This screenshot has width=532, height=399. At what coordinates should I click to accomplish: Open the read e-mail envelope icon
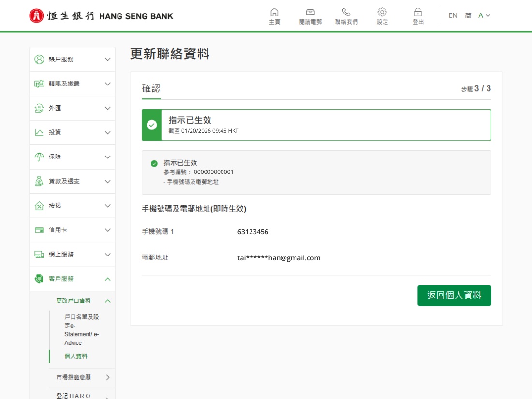310,12
